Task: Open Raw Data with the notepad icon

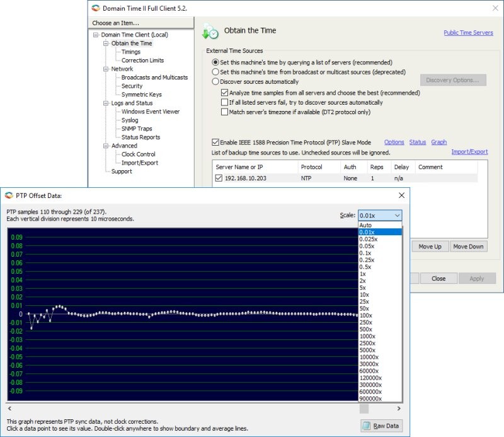Action: (x=368, y=426)
